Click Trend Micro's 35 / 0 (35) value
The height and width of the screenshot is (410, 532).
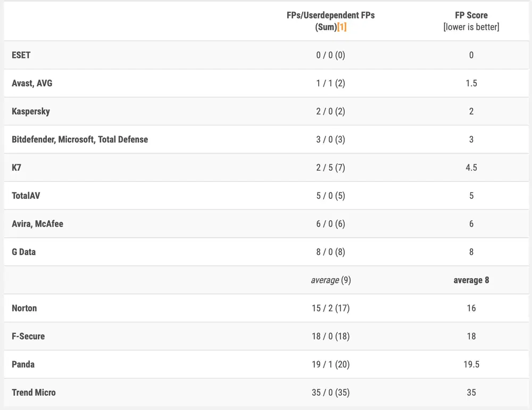[x=330, y=392]
